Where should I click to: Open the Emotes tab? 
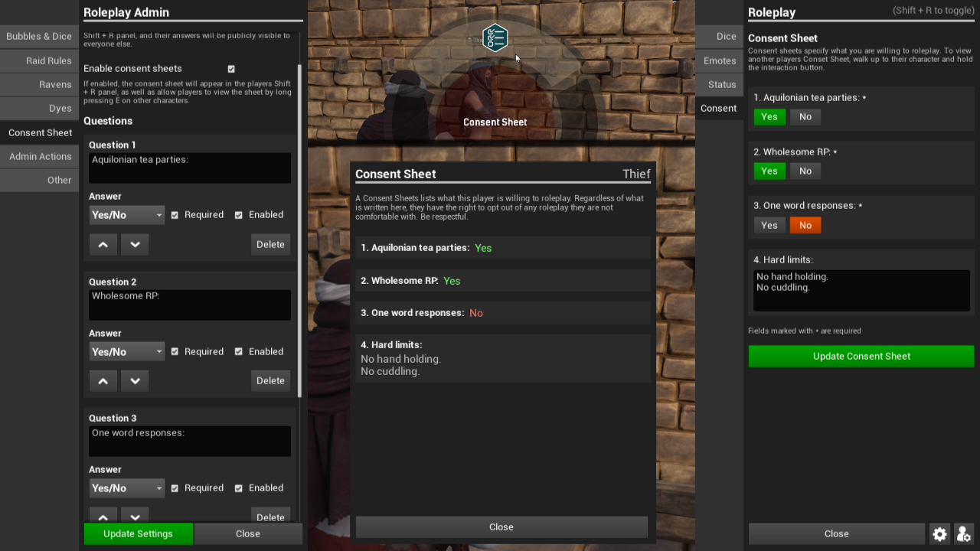point(719,60)
